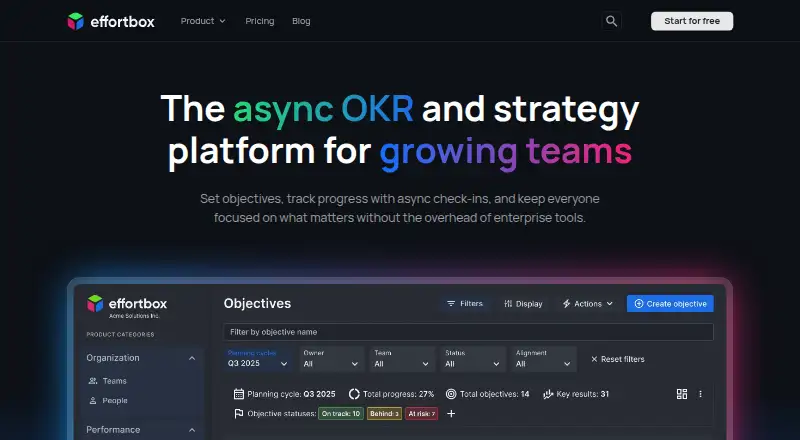
Task: Open the search magnifier icon
Action: [x=611, y=21]
